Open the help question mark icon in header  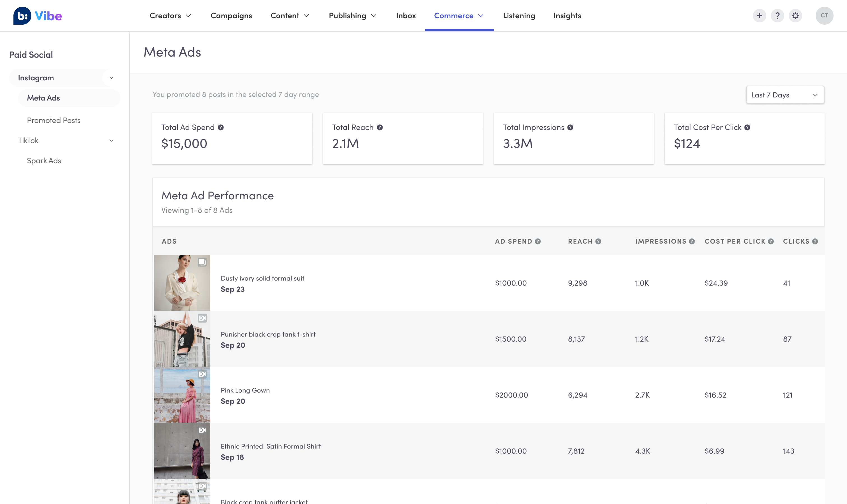[777, 16]
